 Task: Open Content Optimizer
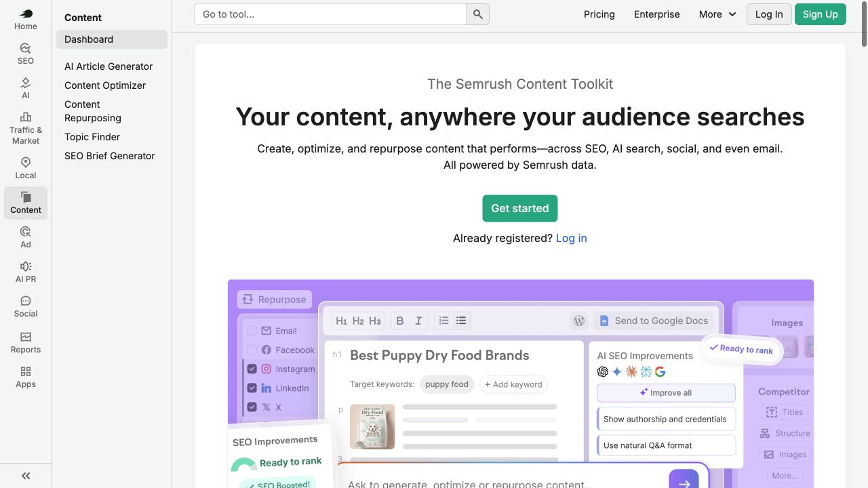105,85
